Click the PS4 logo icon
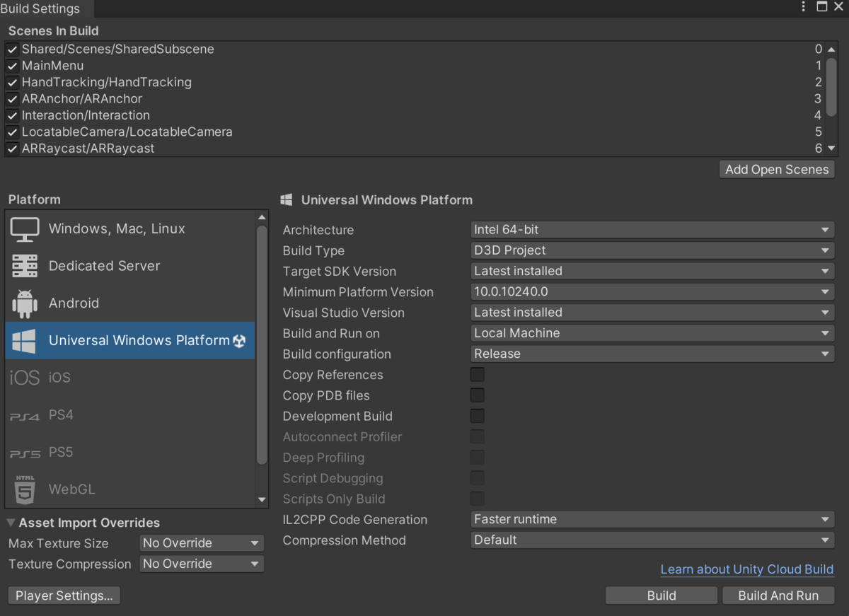The image size is (849, 616). tap(25, 417)
